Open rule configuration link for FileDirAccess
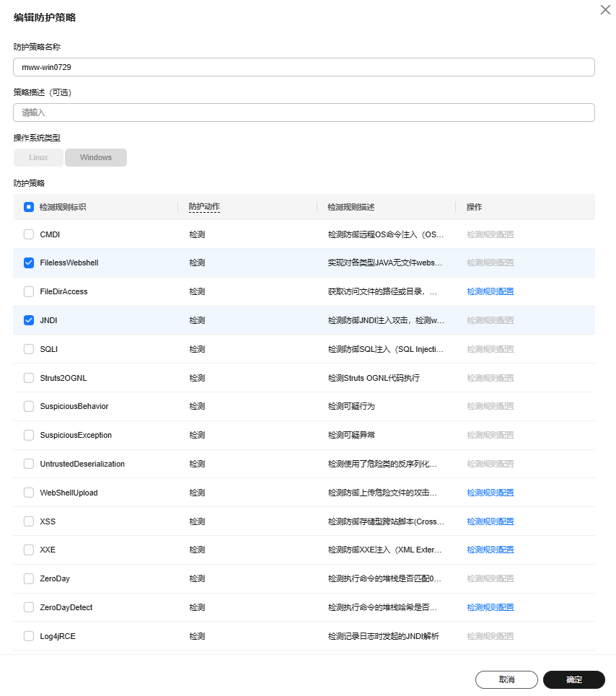Screen dimensions: 616x696 [x=490, y=291]
